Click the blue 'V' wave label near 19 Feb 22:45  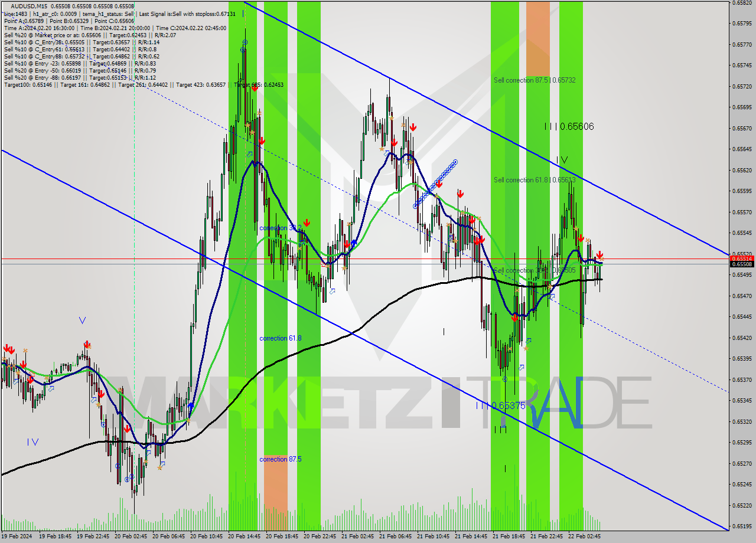[82, 320]
